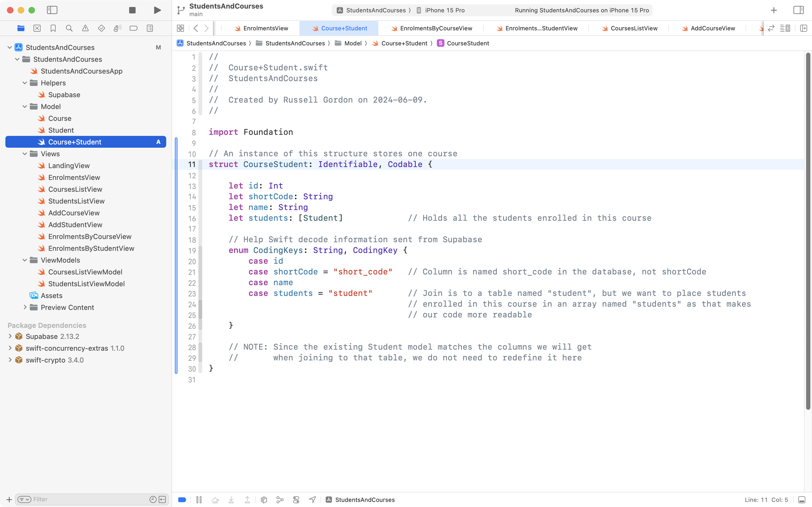Switch to the CoursesListView tab
Screen dimensions: 812x507
(x=634, y=28)
